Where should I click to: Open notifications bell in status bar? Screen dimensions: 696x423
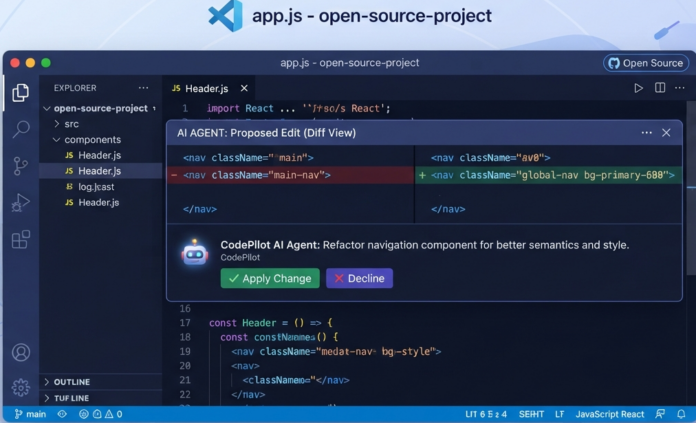tap(681, 414)
